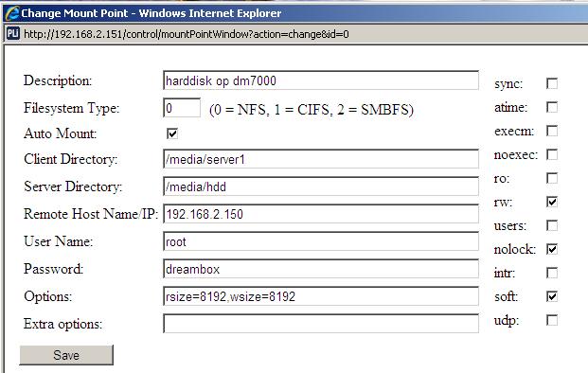Viewport: 588px width, 373px height.
Task: Click the "Client Directory:" label
Action: 71,159
